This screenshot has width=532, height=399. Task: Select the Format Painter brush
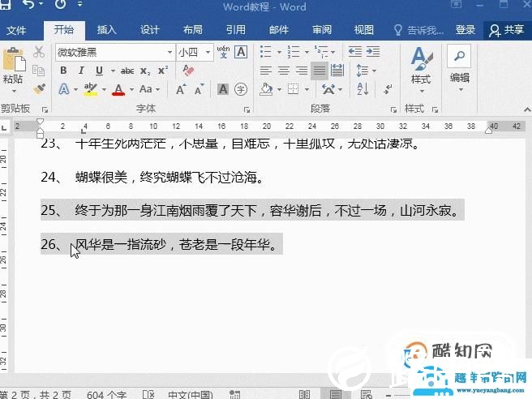[39, 89]
